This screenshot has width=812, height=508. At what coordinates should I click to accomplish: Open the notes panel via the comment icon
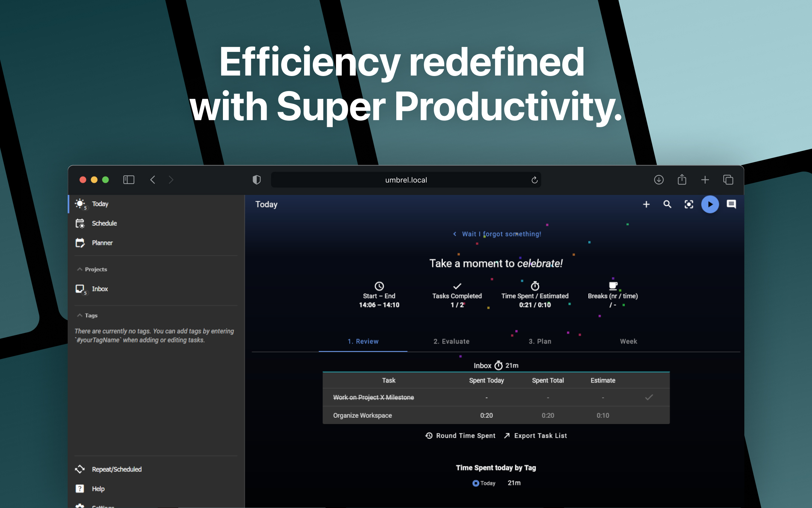click(x=731, y=204)
